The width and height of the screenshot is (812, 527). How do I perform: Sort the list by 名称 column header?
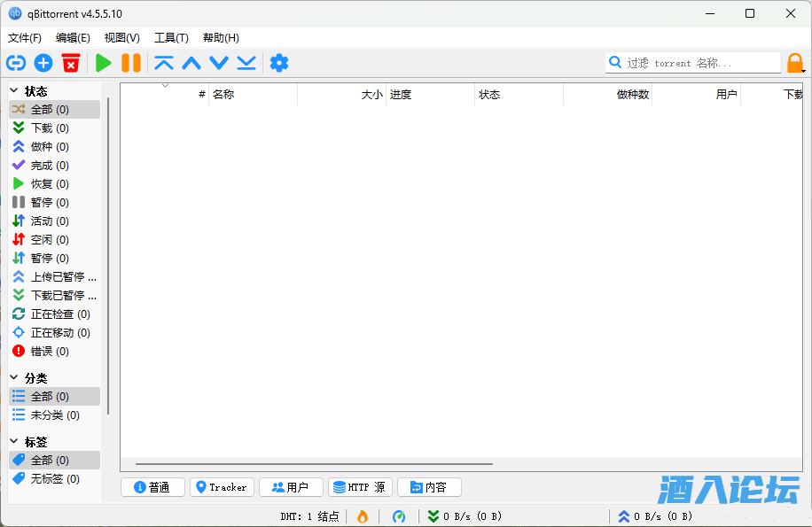tap(252, 95)
